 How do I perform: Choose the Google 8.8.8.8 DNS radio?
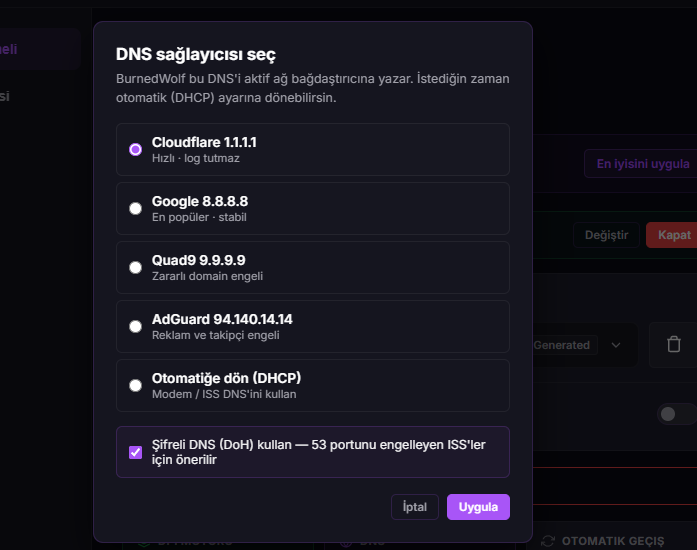click(136, 209)
